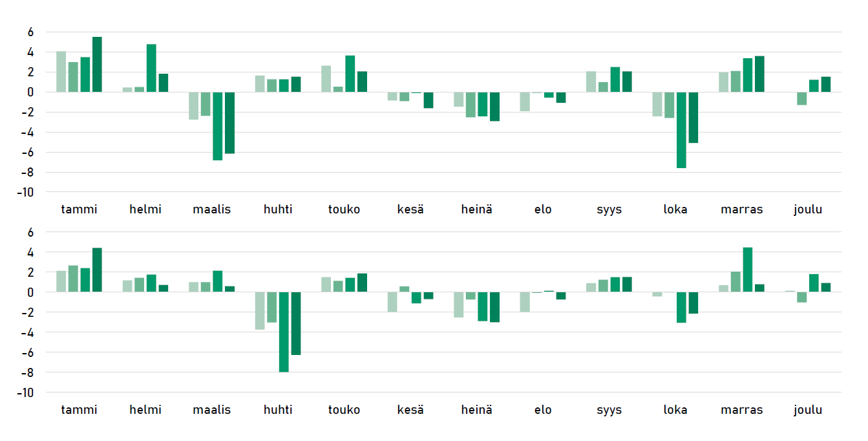Select the deepest loka bar in the top chart
The image size is (868, 441).
pos(681,130)
